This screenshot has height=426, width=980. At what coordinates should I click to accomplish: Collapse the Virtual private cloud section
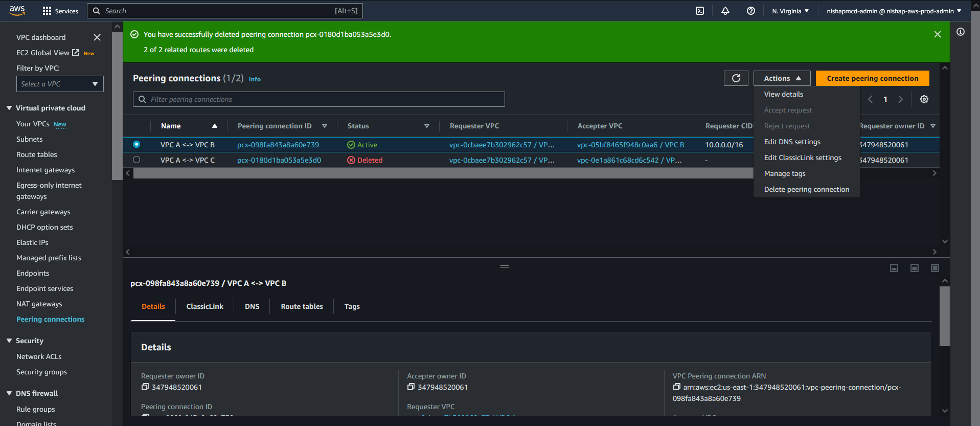click(x=9, y=108)
